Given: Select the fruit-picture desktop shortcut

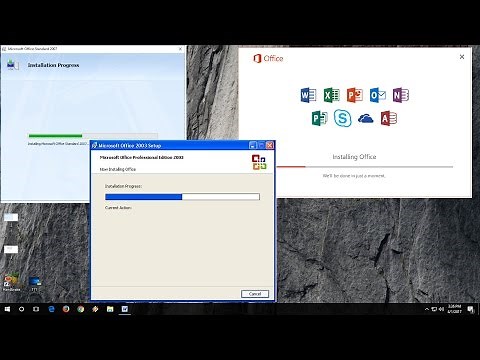Looking at the screenshot, I should 11,282.
